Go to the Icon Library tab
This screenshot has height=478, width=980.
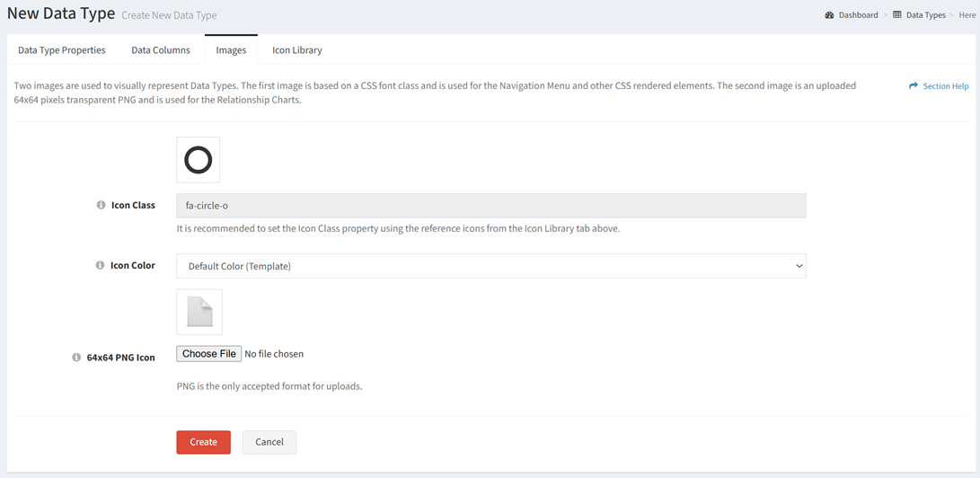(297, 50)
